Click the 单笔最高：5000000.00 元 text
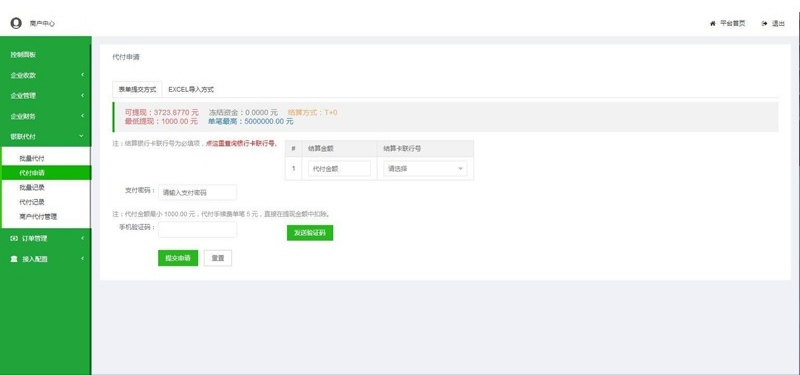Image resolution: width=800 pixels, height=375 pixels. coord(251,121)
